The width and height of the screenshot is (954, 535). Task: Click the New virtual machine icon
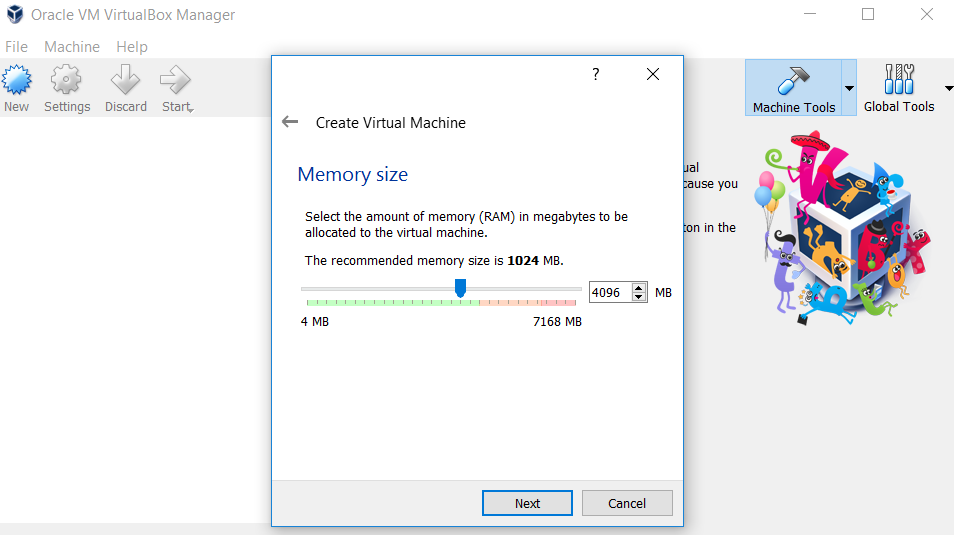tap(16, 80)
